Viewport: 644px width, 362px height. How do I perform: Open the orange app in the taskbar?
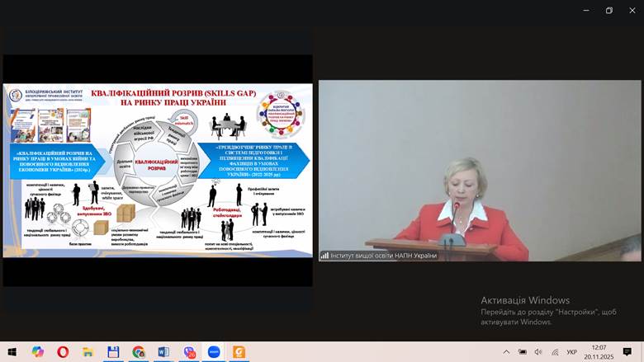[239, 352]
